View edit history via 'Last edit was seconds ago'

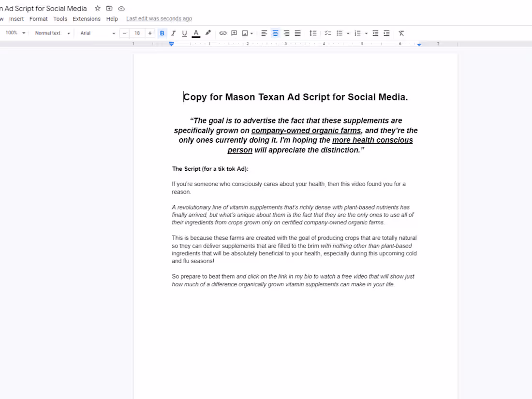pyautogui.click(x=159, y=18)
